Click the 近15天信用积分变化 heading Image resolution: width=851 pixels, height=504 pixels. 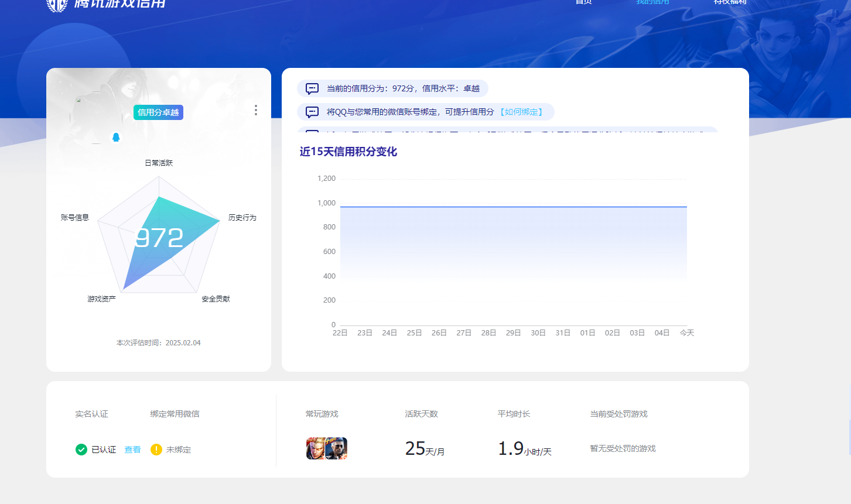348,152
